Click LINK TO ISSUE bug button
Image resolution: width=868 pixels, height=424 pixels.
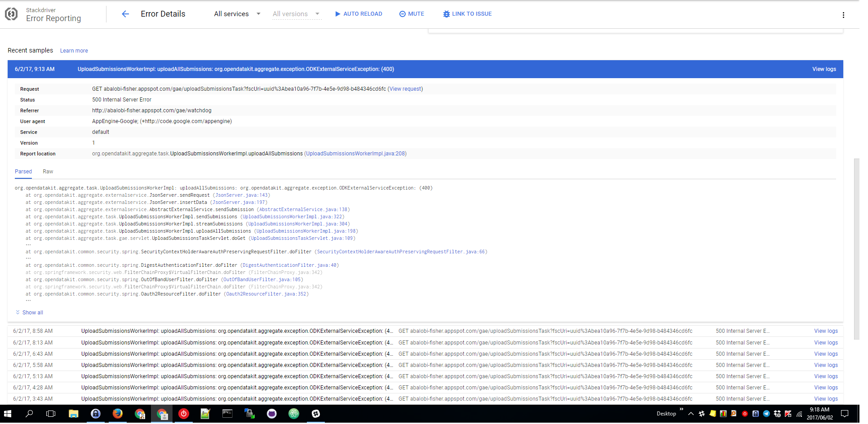coord(467,14)
